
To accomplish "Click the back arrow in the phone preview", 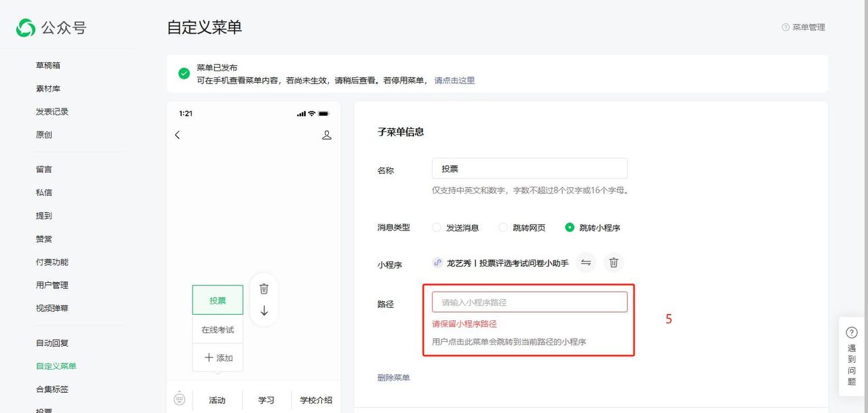I will [x=177, y=135].
